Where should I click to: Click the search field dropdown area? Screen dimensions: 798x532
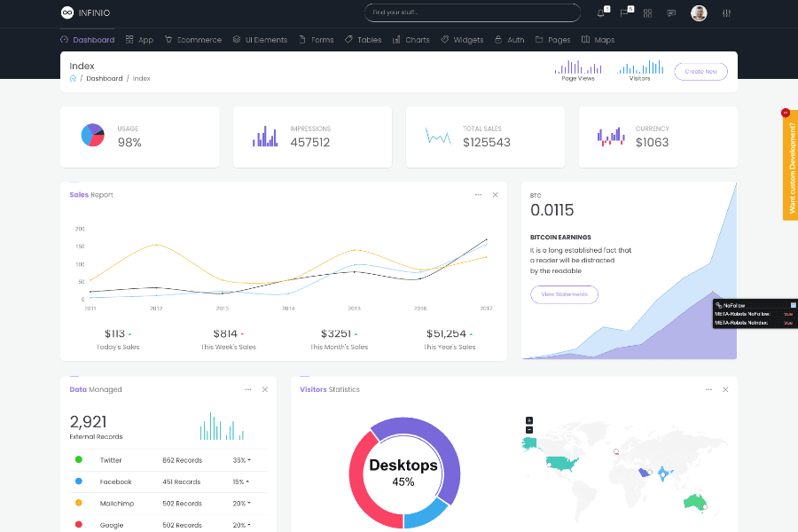point(472,12)
